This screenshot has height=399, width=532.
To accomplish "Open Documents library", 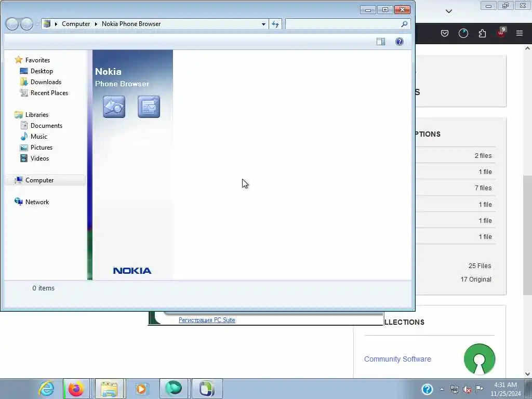I will point(46,126).
